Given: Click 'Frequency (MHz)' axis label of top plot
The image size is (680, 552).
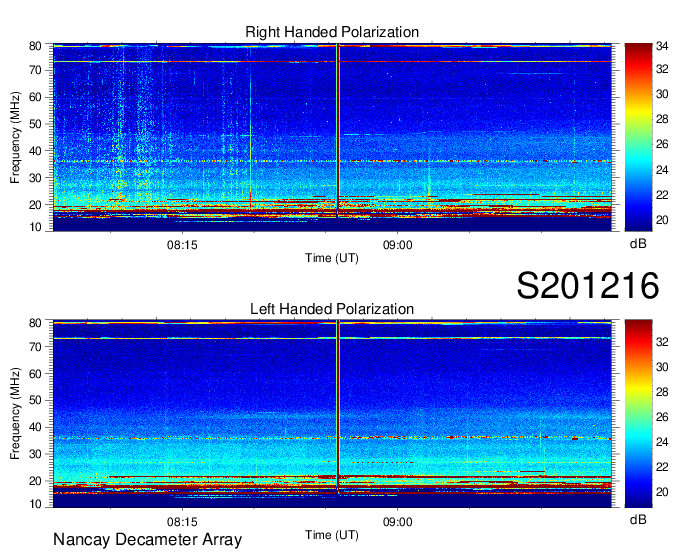Looking at the screenshot, I should [15, 137].
